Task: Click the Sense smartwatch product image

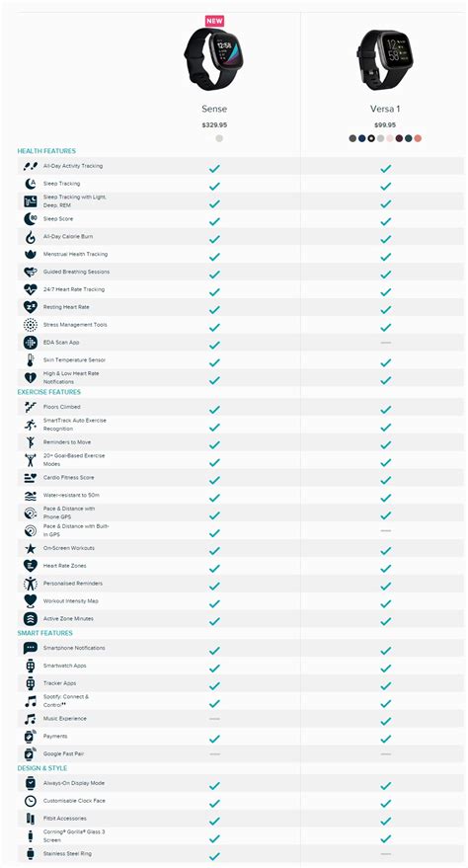Action: click(x=214, y=60)
